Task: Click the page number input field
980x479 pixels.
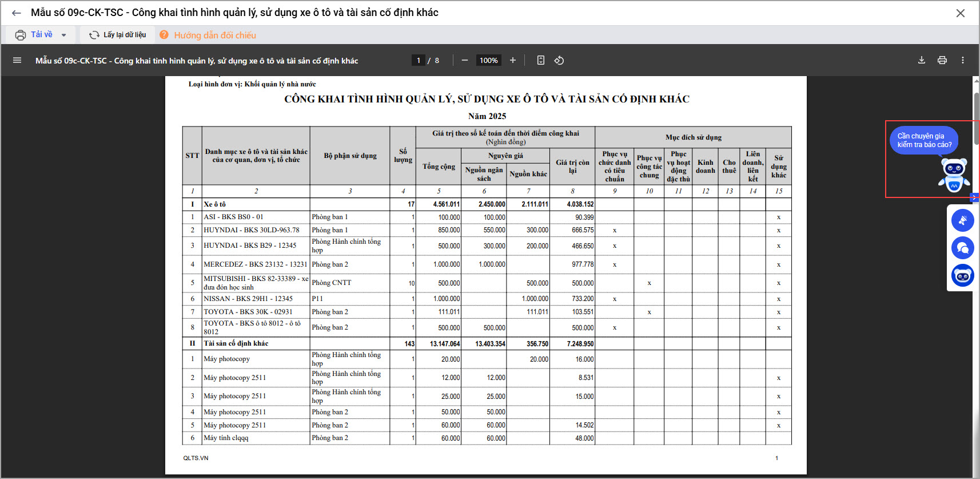Action: click(419, 60)
